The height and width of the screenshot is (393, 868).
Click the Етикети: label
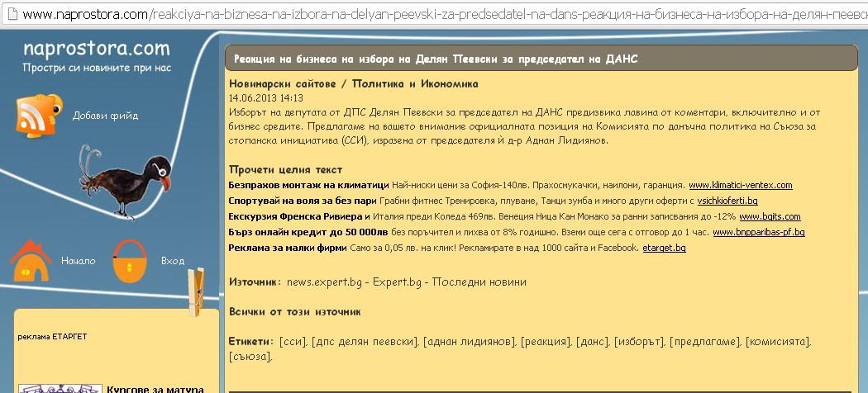click(251, 342)
